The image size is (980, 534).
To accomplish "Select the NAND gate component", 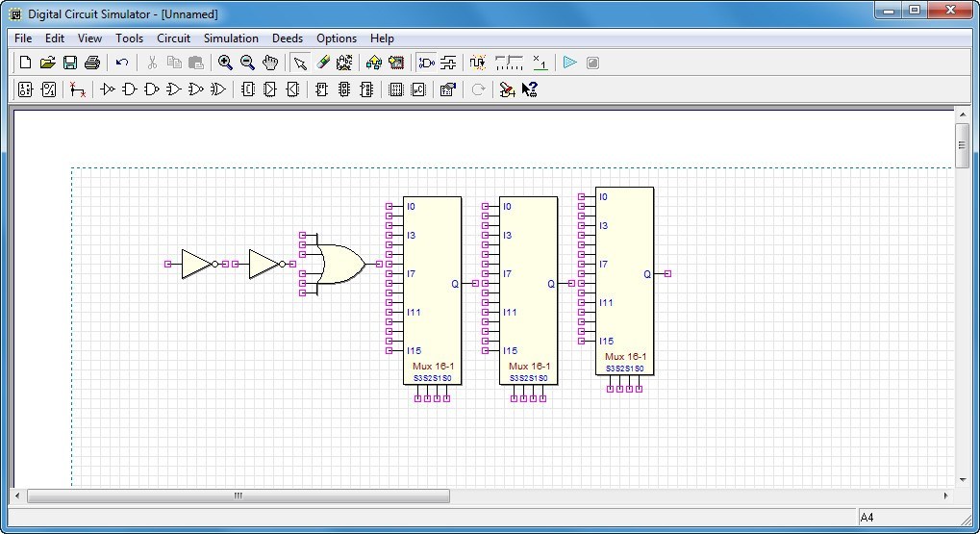I will [x=151, y=89].
